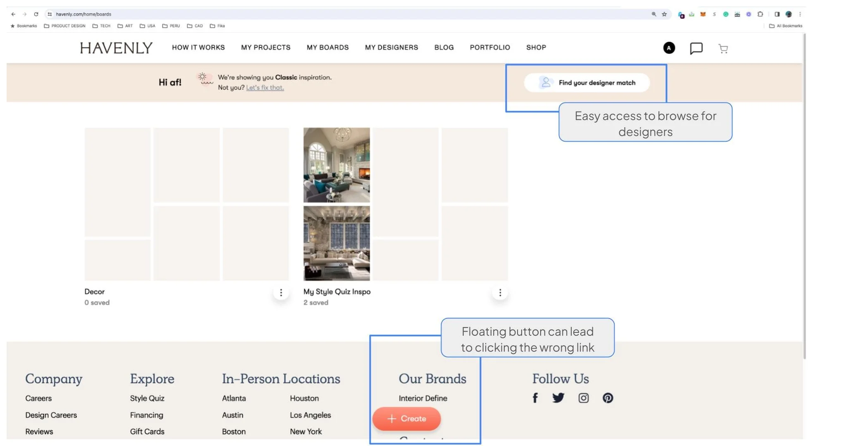Click Find your designer match button

pyautogui.click(x=587, y=83)
